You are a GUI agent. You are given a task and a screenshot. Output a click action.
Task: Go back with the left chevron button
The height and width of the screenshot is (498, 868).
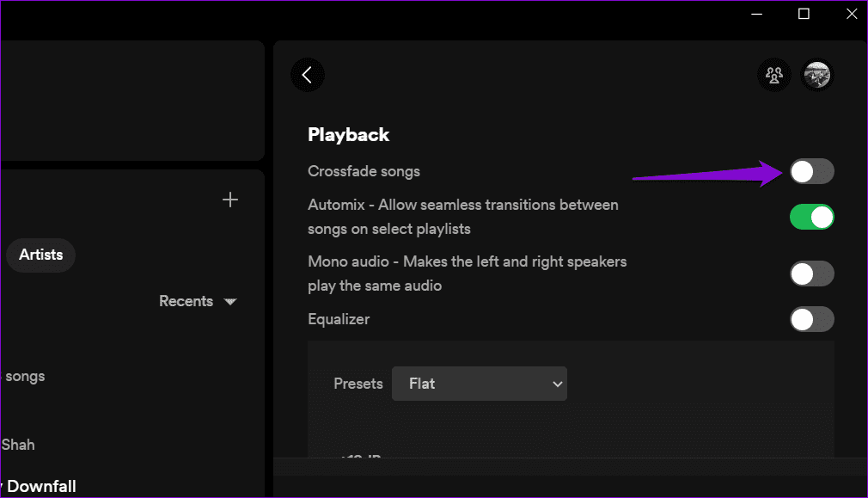pos(307,75)
